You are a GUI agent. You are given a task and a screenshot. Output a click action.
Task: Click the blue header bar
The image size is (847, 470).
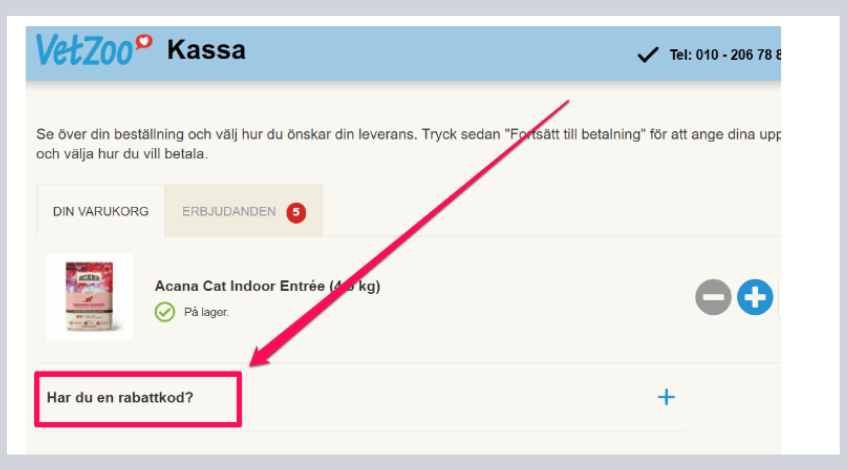tap(404, 53)
